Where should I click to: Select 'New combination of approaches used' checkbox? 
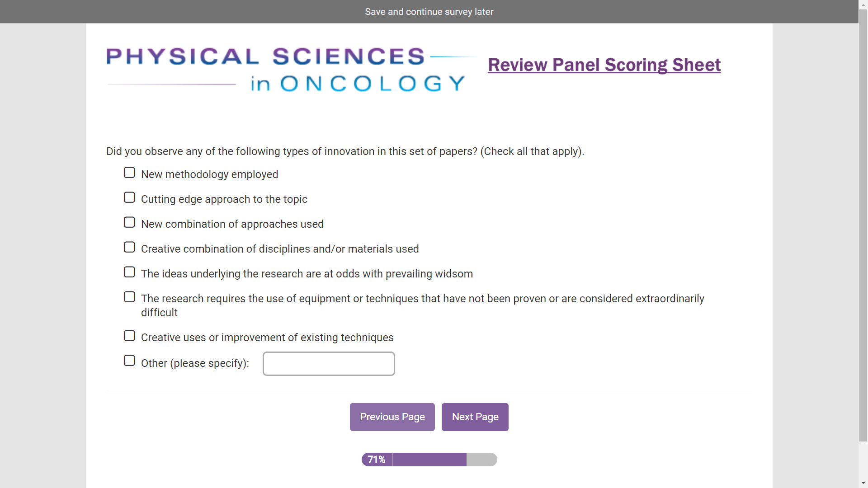pos(129,223)
